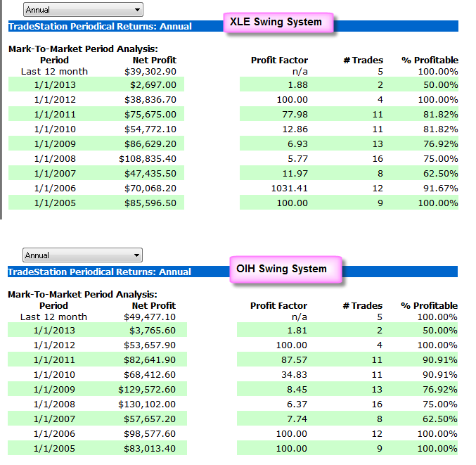Click OIH profit factor 87.57
This screenshot has width=476, height=465.
(295, 360)
